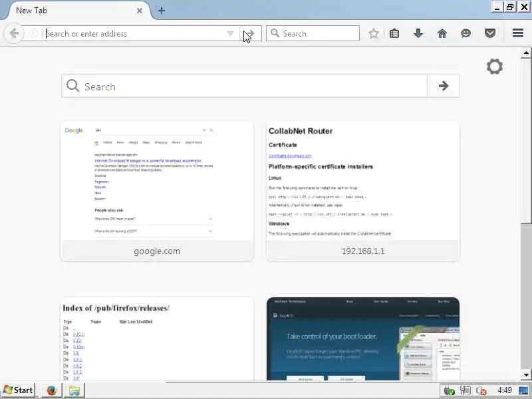532x399 pixels.
Task: Select the 'New Tab' tab
Action: click(x=76, y=11)
